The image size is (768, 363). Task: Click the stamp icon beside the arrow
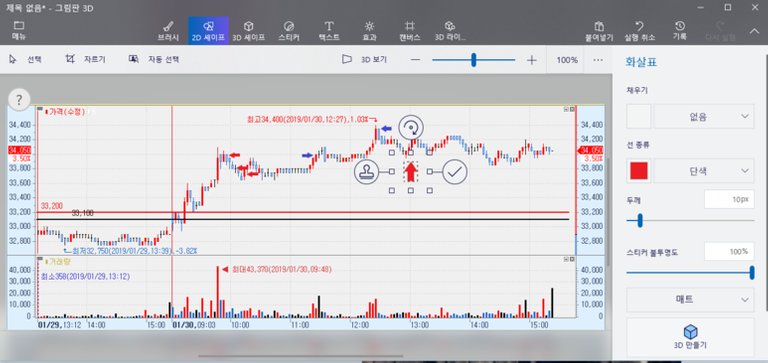coord(366,171)
